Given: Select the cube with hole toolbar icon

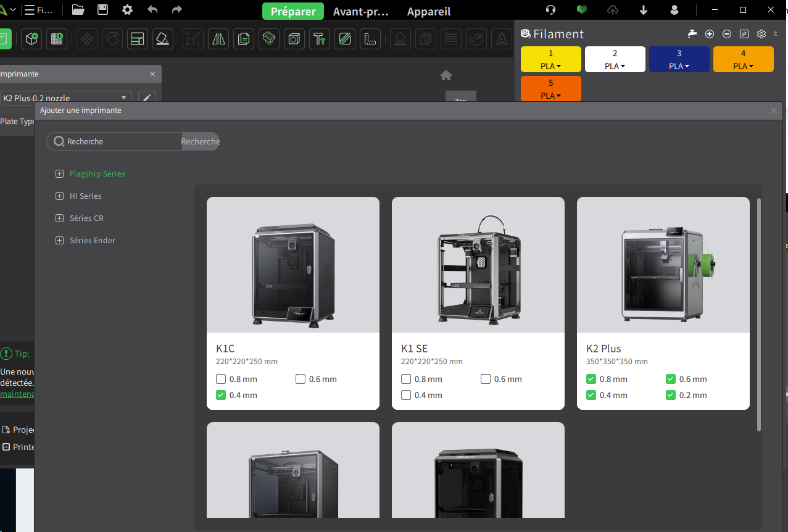Looking at the screenshot, I should pyautogui.click(x=294, y=39).
